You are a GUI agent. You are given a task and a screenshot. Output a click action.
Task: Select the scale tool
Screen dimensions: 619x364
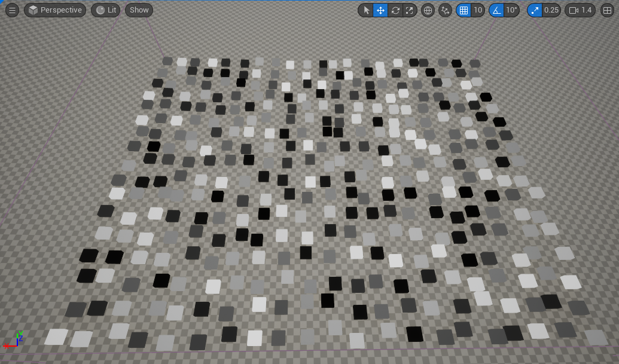tap(409, 10)
